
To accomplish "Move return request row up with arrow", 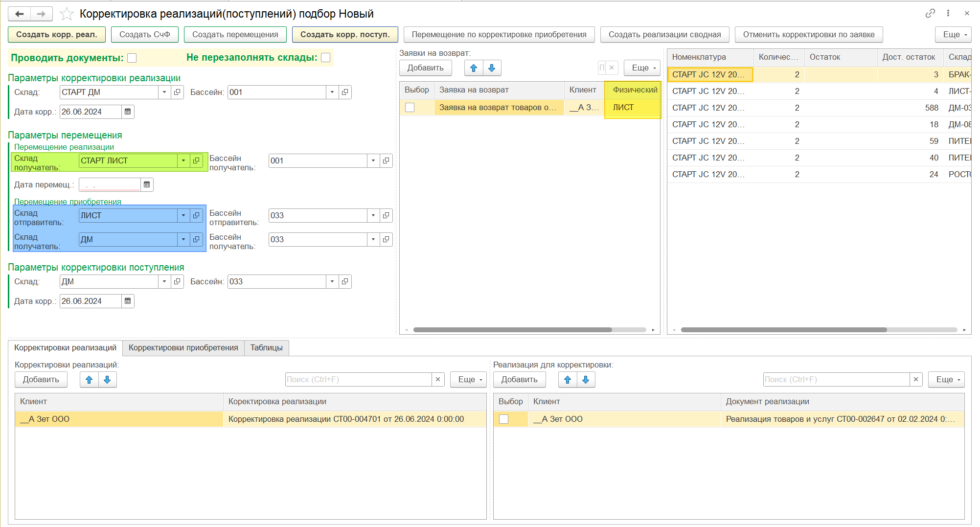I will [x=474, y=68].
